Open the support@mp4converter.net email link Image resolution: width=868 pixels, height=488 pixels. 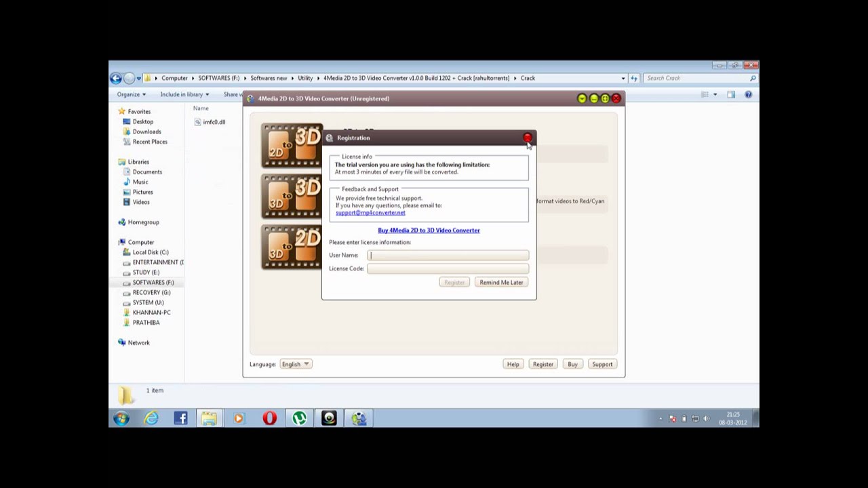[x=370, y=213]
